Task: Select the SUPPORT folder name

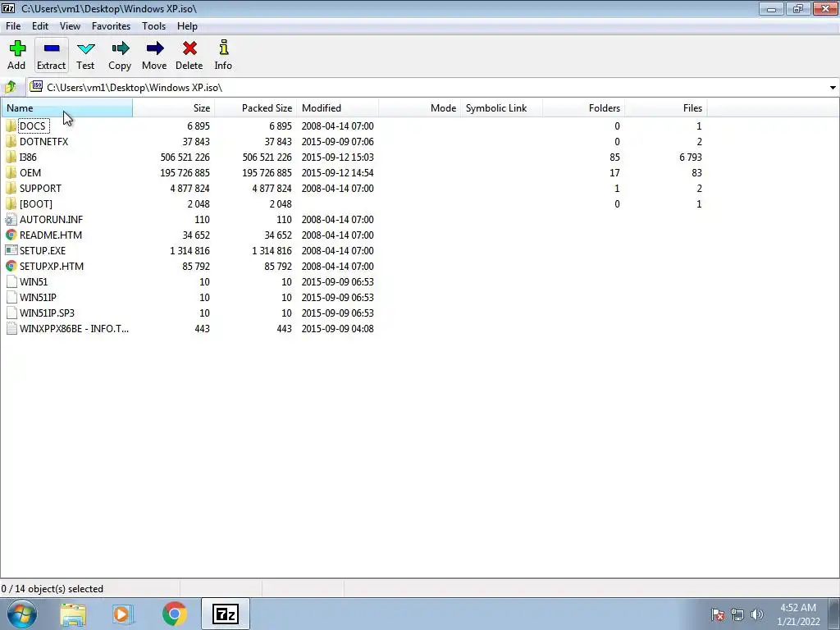Action: click(41, 188)
